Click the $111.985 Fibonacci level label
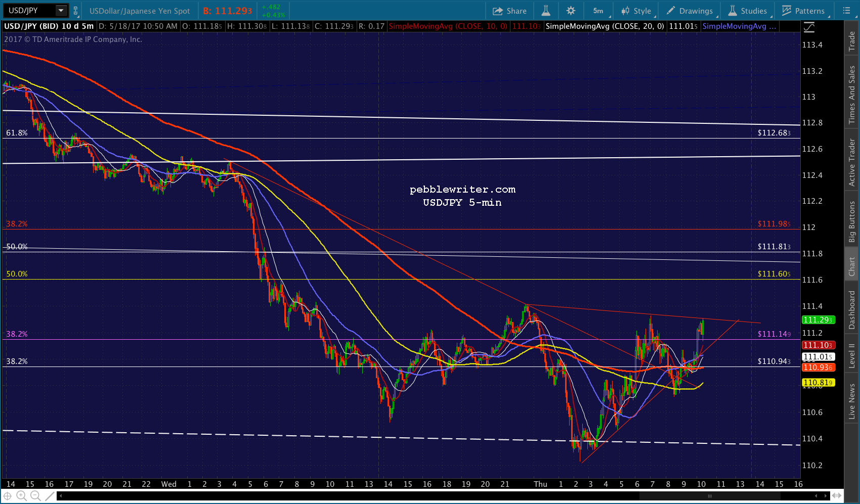860x504 pixels. click(x=774, y=223)
